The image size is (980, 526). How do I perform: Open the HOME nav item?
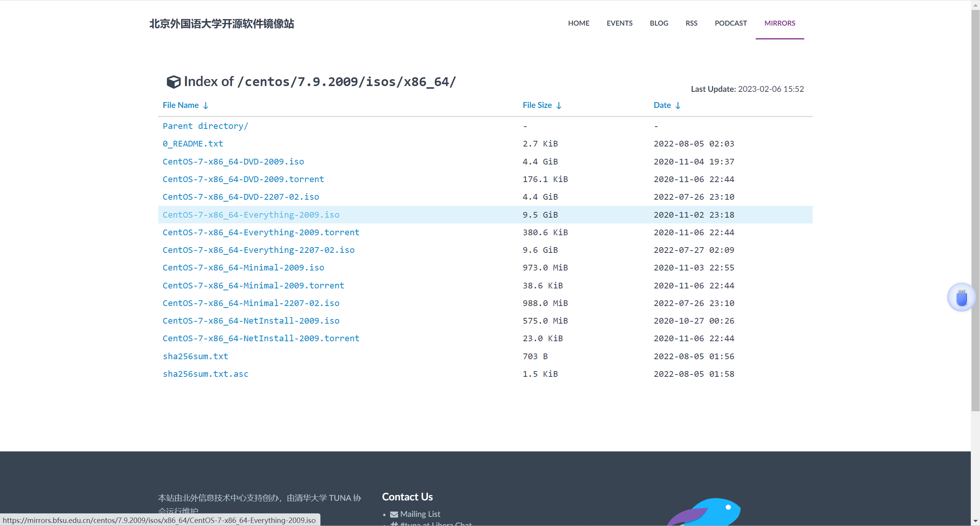click(x=578, y=23)
